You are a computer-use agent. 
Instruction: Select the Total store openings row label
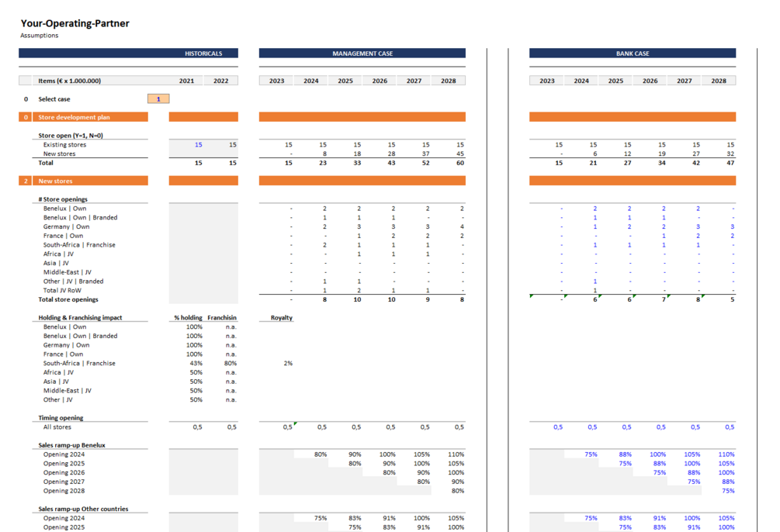point(68,299)
